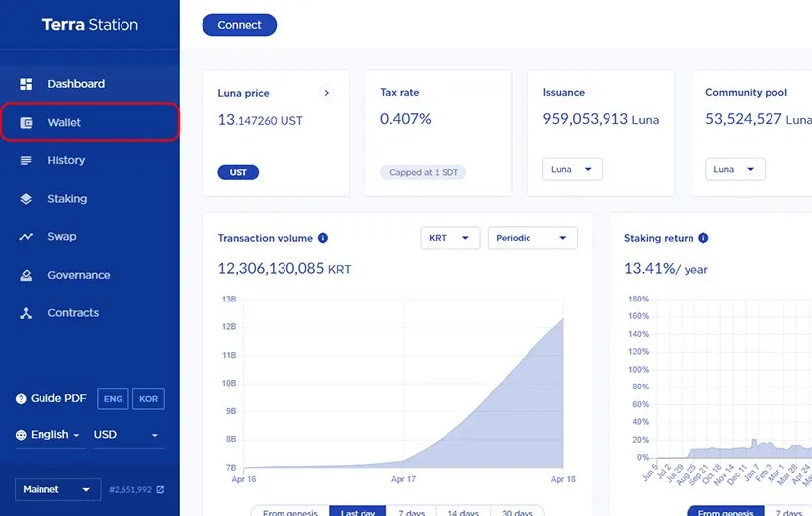Click the Governance icon in sidebar
Image resolution: width=812 pixels, height=516 pixels.
coord(27,276)
